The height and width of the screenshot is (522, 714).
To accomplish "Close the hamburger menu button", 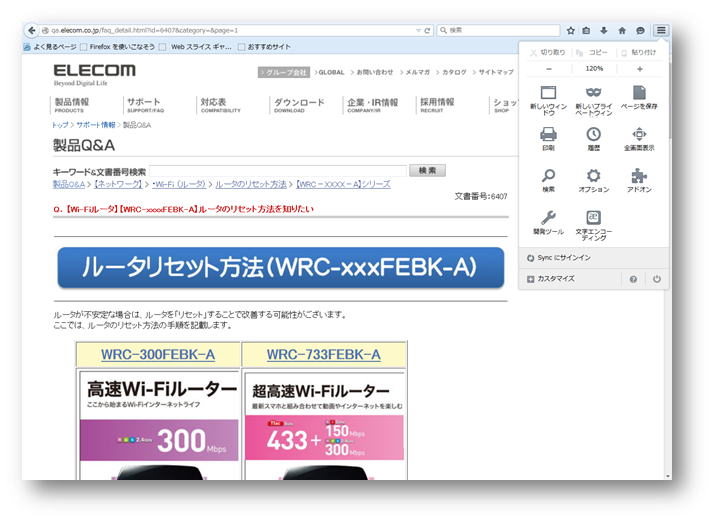I will click(661, 31).
